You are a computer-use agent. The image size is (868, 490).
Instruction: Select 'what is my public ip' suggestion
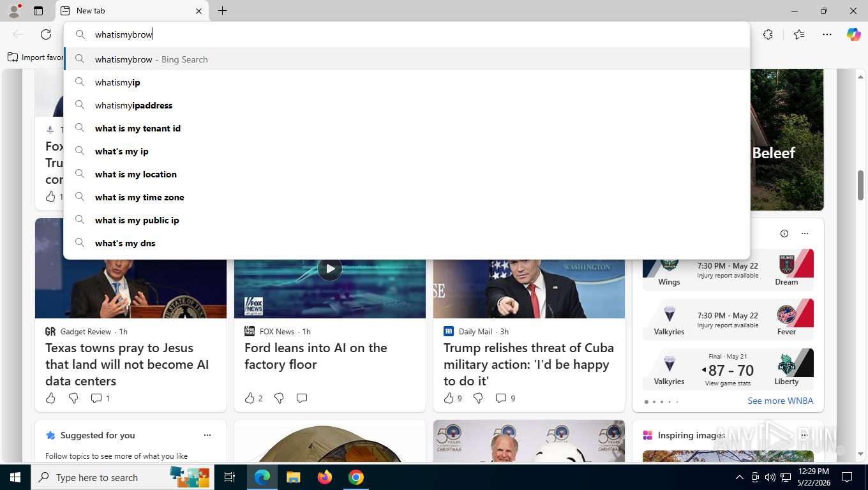pyautogui.click(x=407, y=220)
